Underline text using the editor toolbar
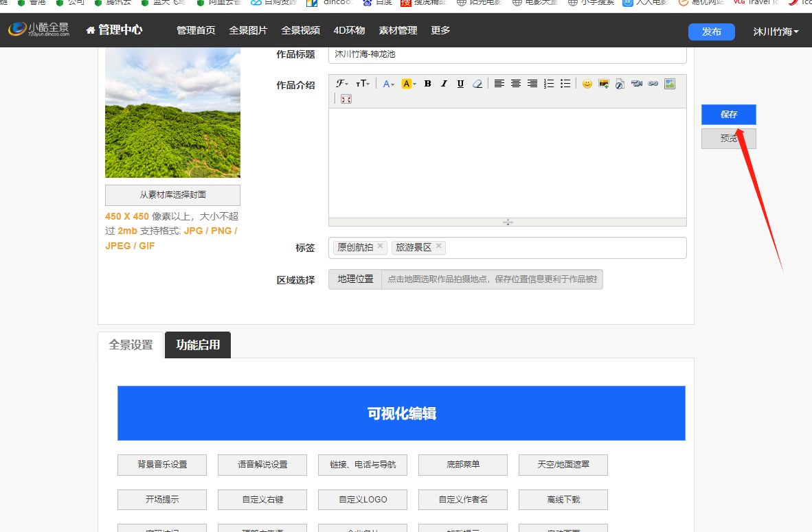The width and height of the screenshot is (812, 532). 460,84
